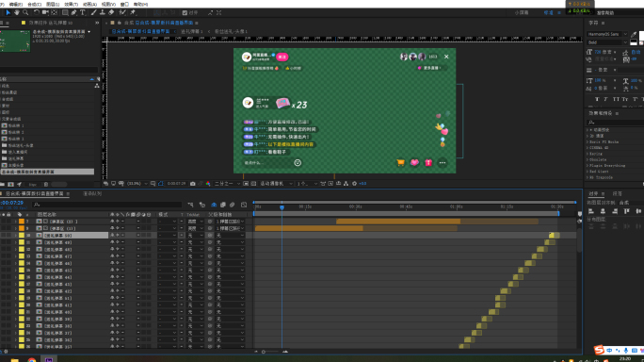Click the 送礼弹幕 1 breadcrumb in viewer
This screenshot has width=644, height=362.
(x=192, y=31)
